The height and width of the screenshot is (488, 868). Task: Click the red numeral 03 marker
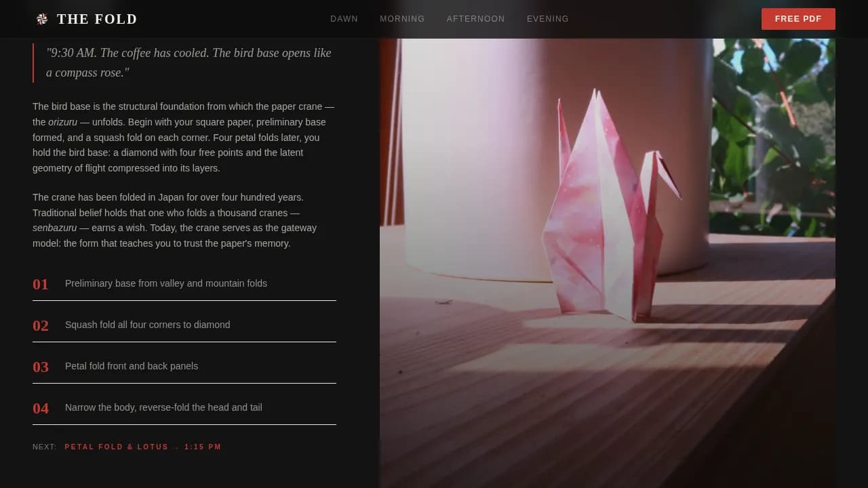coord(41,367)
